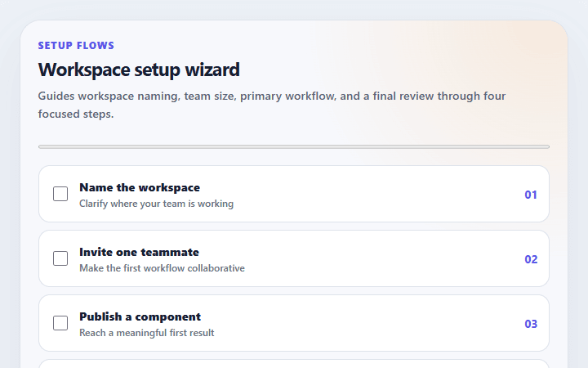
Task: Click 'Reach a meaningful first result'
Action: pyautogui.click(x=147, y=333)
